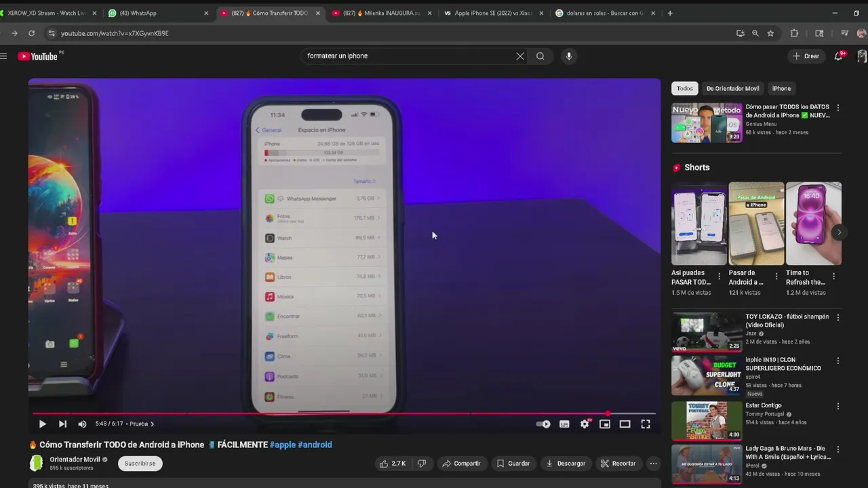
Task: Bookmark page with the star icon
Action: [x=770, y=33]
